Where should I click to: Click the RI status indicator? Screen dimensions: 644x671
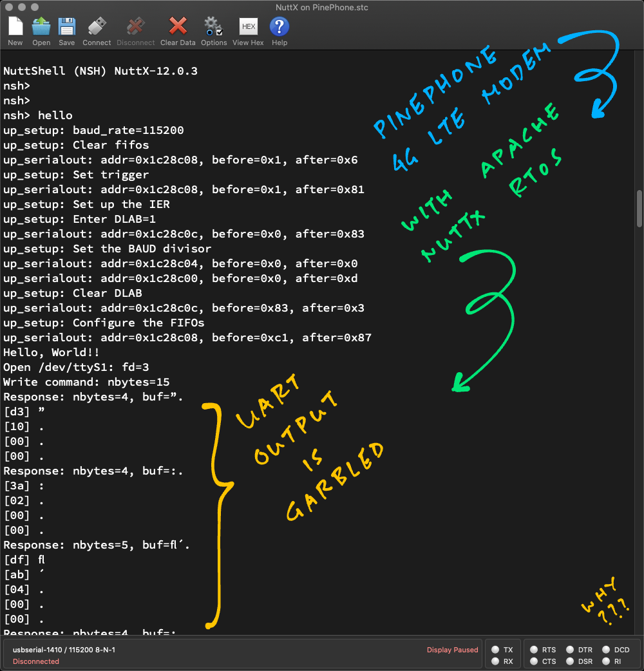(x=606, y=661)
